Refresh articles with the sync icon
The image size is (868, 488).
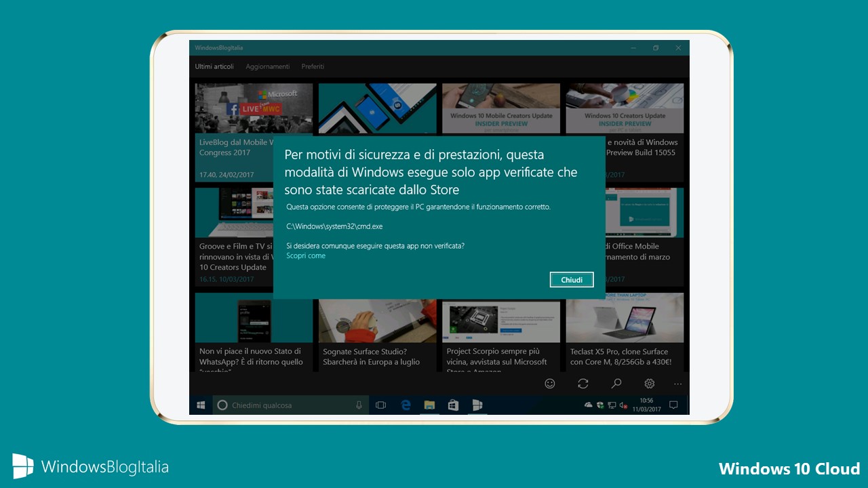pyautogui.click(x=583, y=384)
